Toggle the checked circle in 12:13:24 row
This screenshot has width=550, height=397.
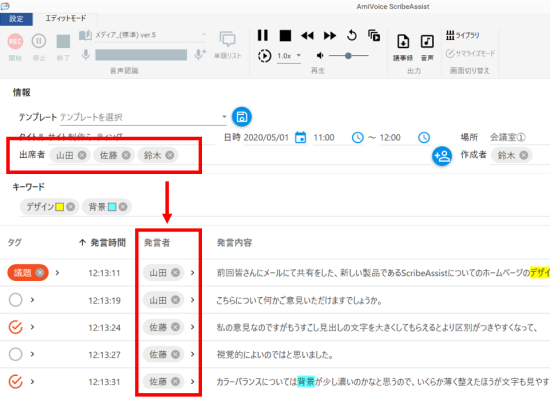[15, 327]
